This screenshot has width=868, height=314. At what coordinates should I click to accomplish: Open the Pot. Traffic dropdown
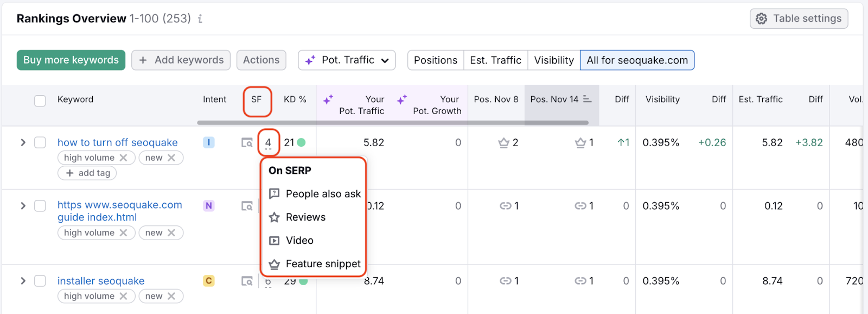click(347, 60)
